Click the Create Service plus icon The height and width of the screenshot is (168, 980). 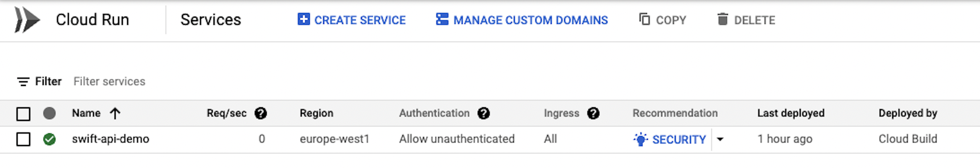(304, 19)
